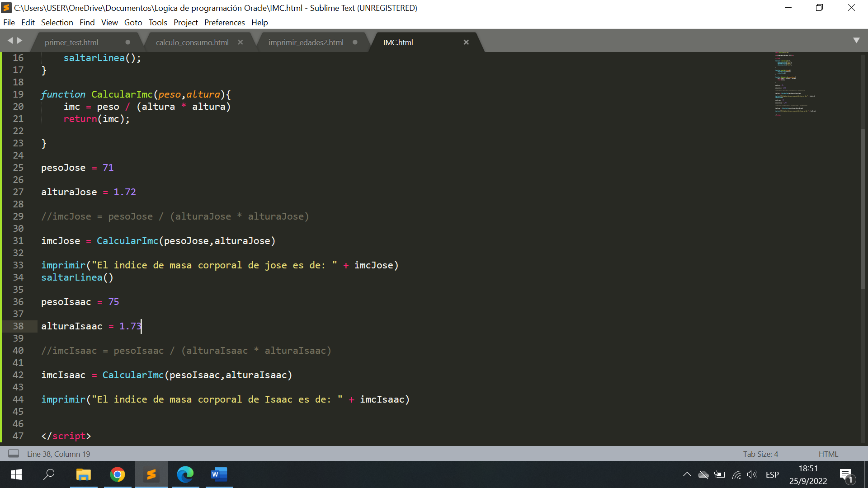868x488 pixels.
Task: Click the closing script tag line
Action: pos(66,436)
